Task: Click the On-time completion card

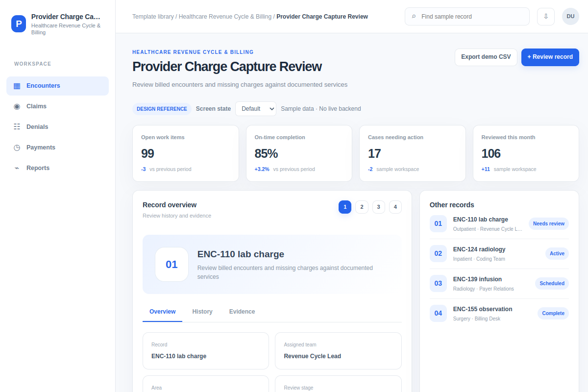Action: tap(299, 153)
